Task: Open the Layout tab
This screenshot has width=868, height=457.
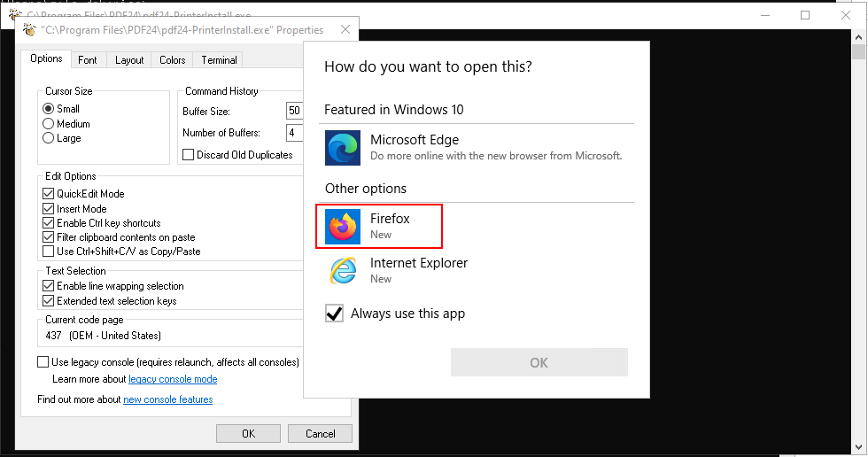Action: [x=129, y=59]
